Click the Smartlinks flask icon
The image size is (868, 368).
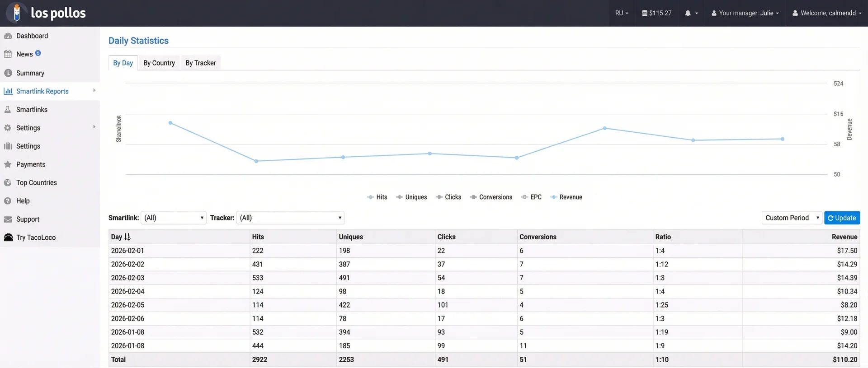(x=8, y=109)
